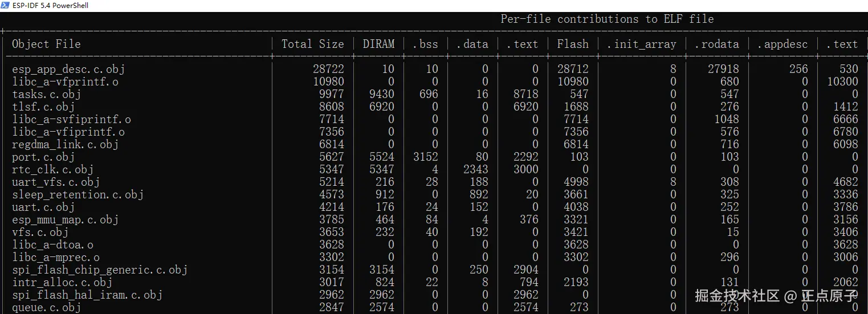Click the 10300 .text value of libc_a-vfprintf.o
868x314 pixels.
click(x=842, y=81)
